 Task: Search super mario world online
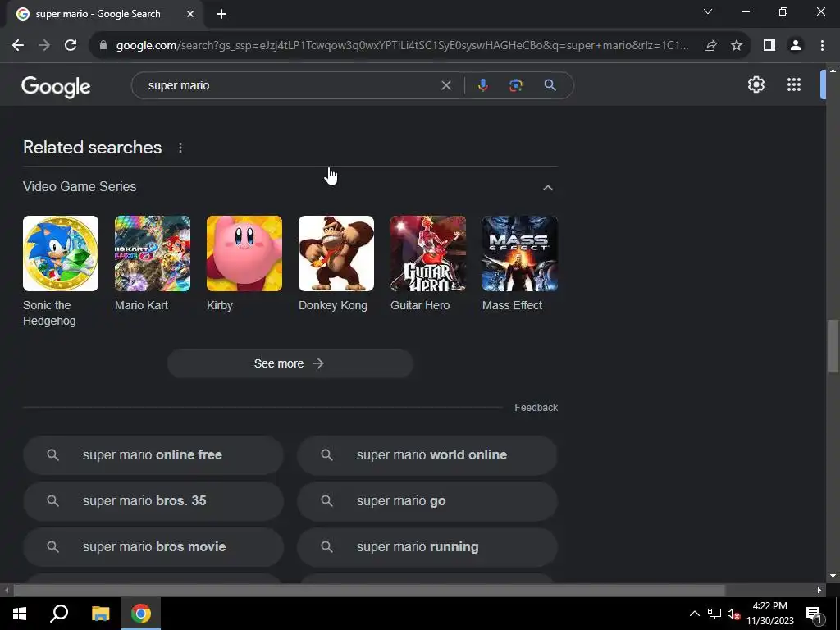pos(427,454)
